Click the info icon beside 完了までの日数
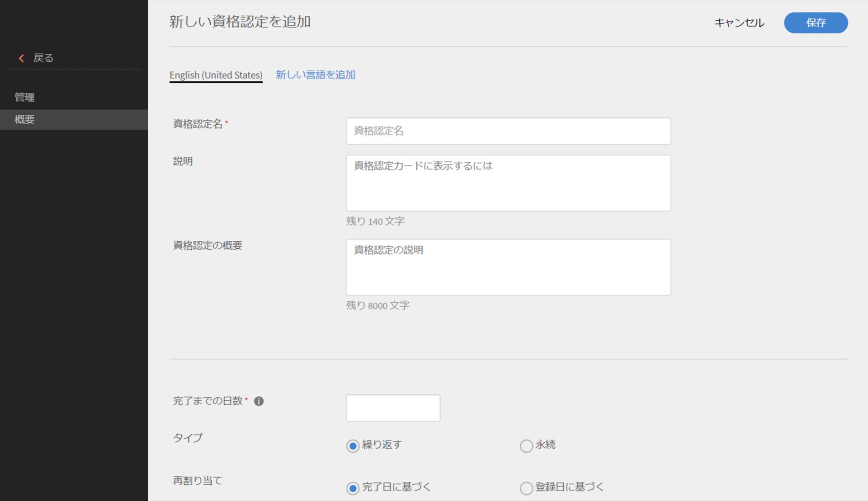868x501 pixels. [259, 401]
